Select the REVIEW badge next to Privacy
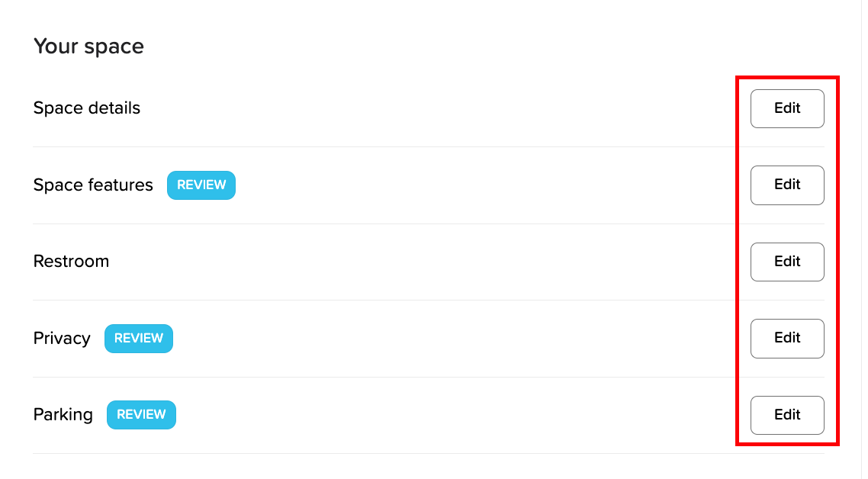The width and height of the screenshot is (868, 479). [139, 339]
